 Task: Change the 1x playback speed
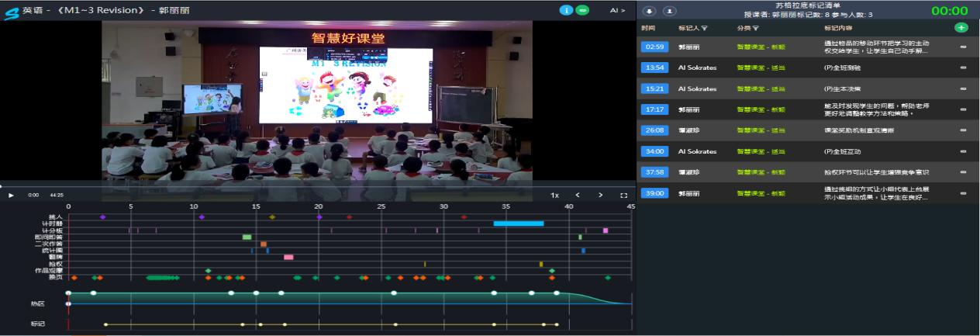tap(554, 196)
